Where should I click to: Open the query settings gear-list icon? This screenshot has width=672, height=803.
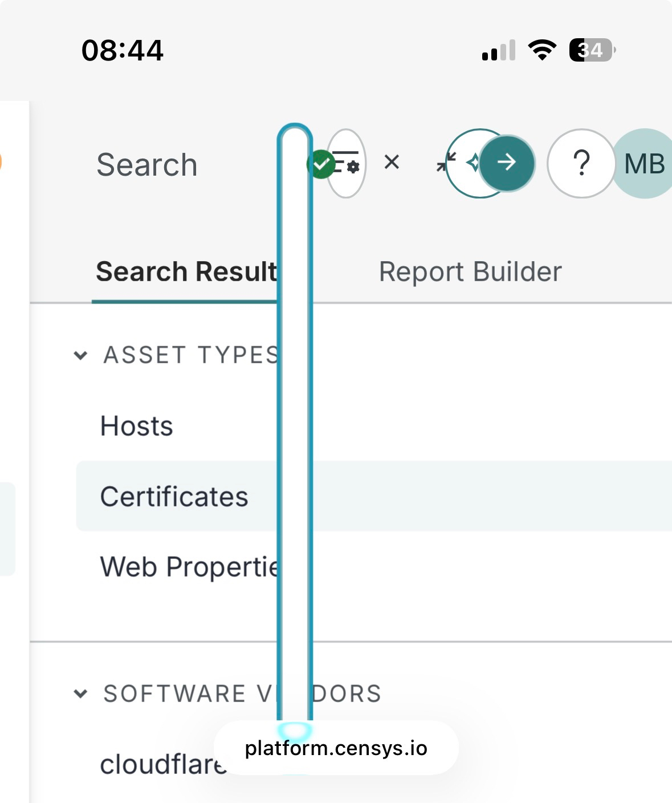pos(347,164)
